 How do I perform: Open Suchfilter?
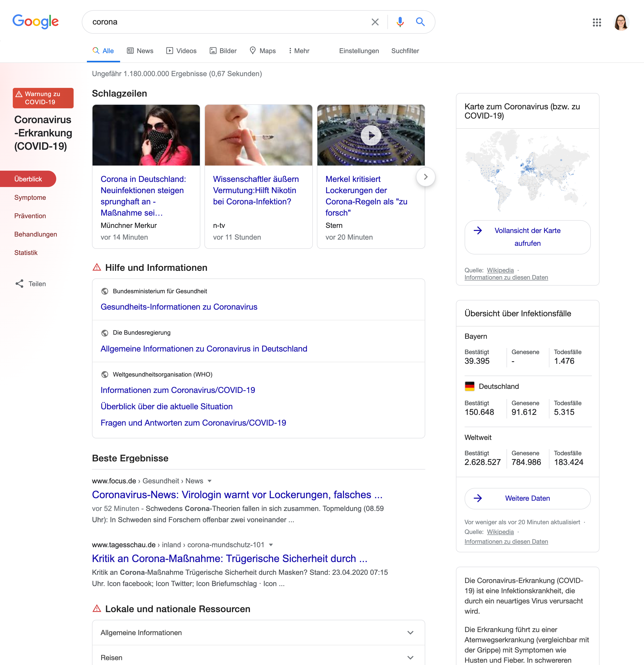pyautogui.click(x=405, y=51)
